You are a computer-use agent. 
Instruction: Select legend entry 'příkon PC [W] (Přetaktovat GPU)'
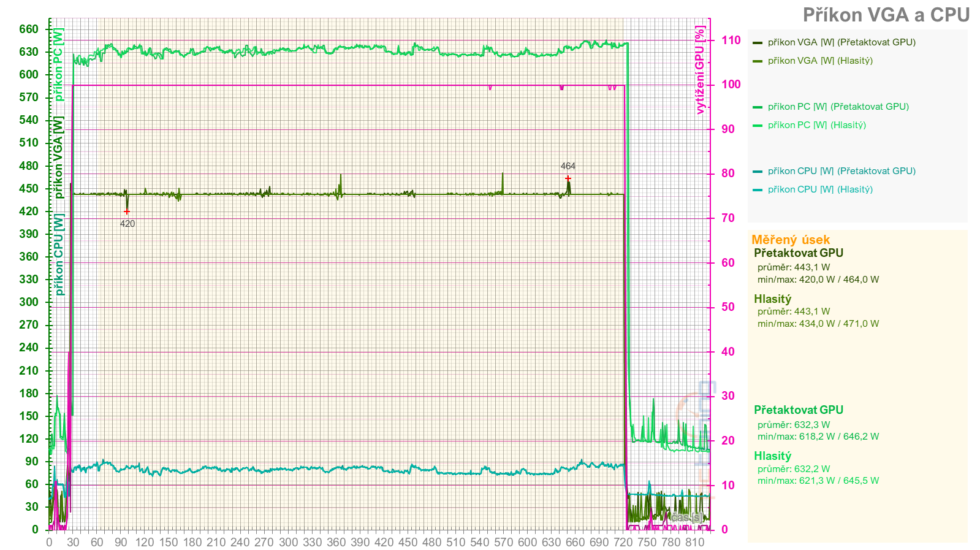point(838,107)
